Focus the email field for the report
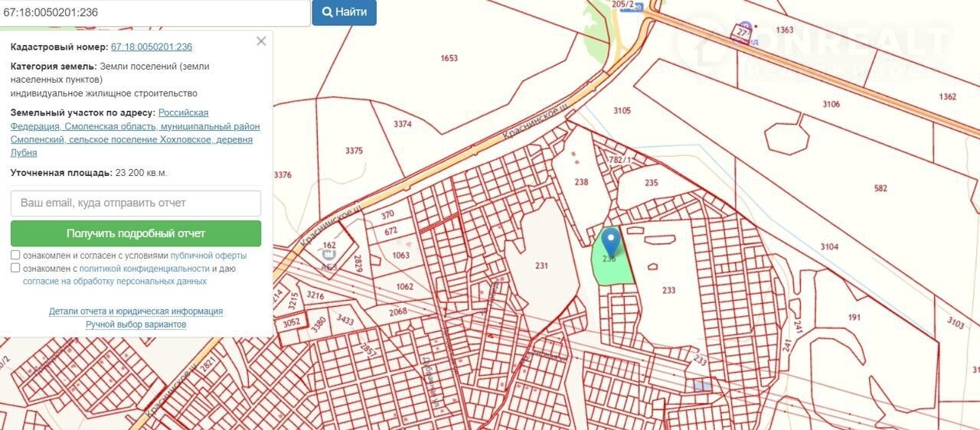The height and width of the screenshot is (430, 980). (136, 204)
